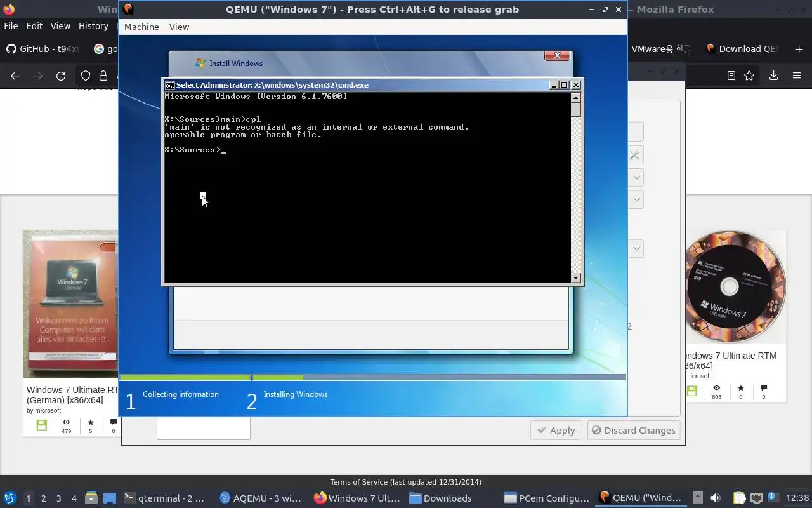Reload the Firefox page
The image size is (812, 508).
point(61,76)
